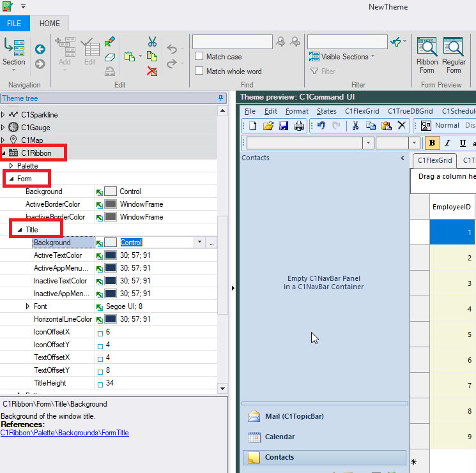Screen dimensions: 476x473
Task: Expand the Font property
Action: click(x=27, y=306)
